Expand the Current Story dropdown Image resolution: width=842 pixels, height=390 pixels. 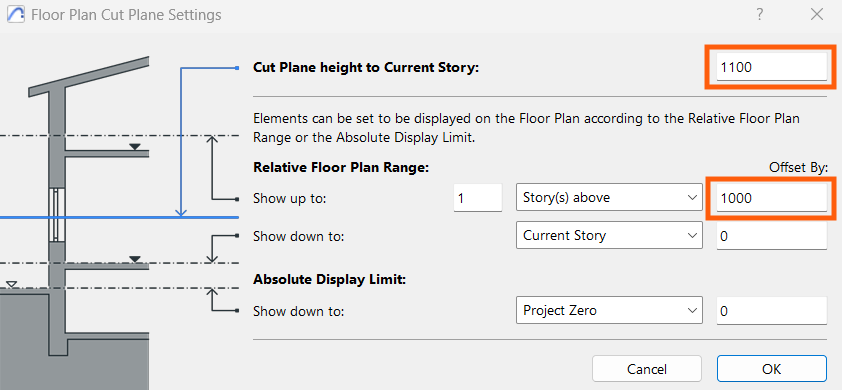pyautogui.click(x=609, y=235)
